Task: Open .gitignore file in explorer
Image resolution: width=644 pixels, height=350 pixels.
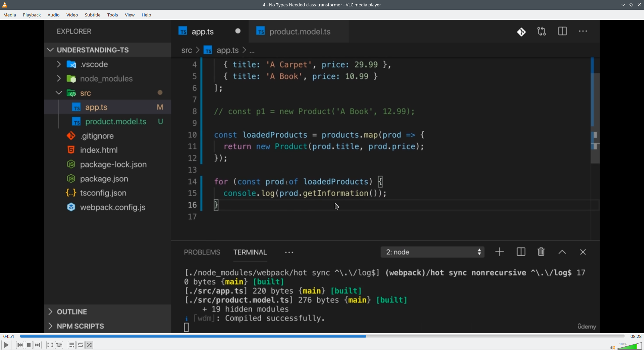Action: (x=107, y=136)
